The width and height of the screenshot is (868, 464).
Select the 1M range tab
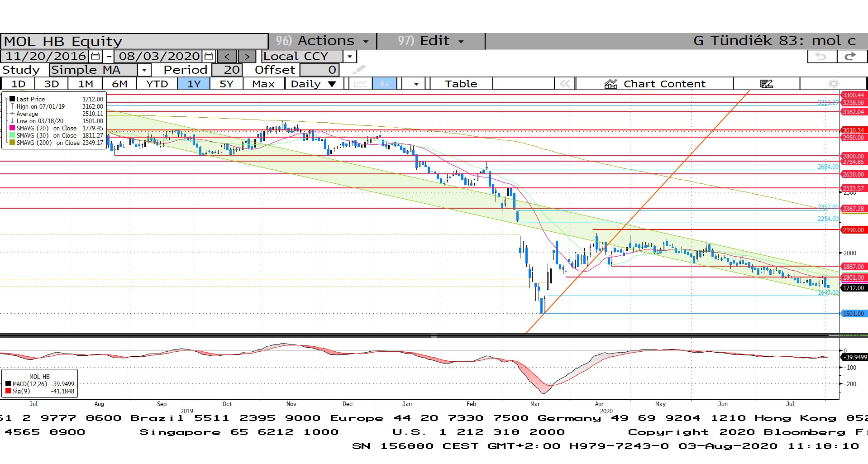click(86, 84)
